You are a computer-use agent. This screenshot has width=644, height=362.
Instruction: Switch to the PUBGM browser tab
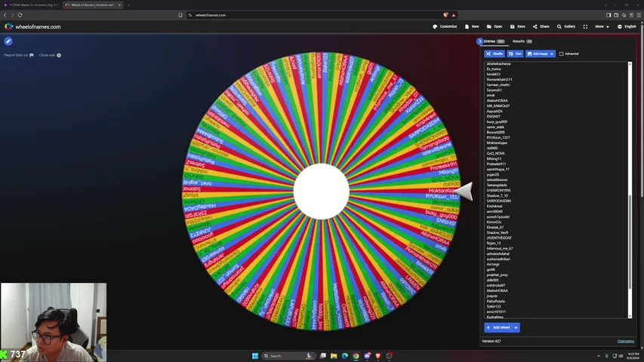coord(31,5)
